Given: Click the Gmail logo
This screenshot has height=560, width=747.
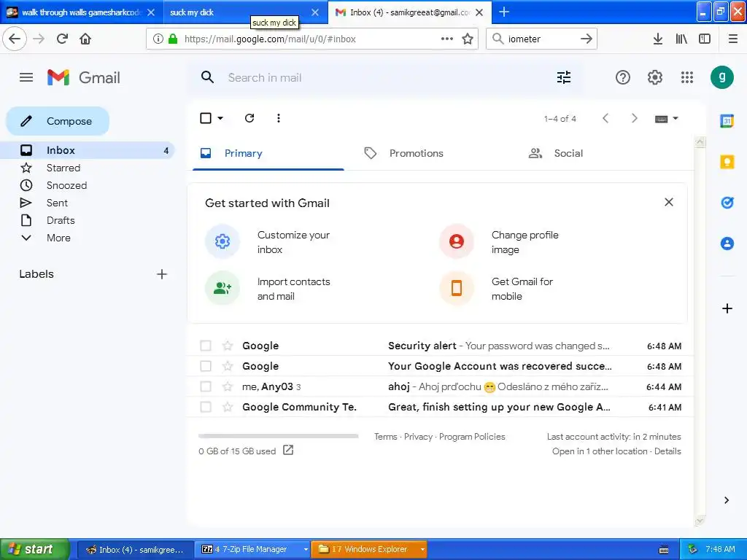Looking at the screenshot, I should (84, 77).
